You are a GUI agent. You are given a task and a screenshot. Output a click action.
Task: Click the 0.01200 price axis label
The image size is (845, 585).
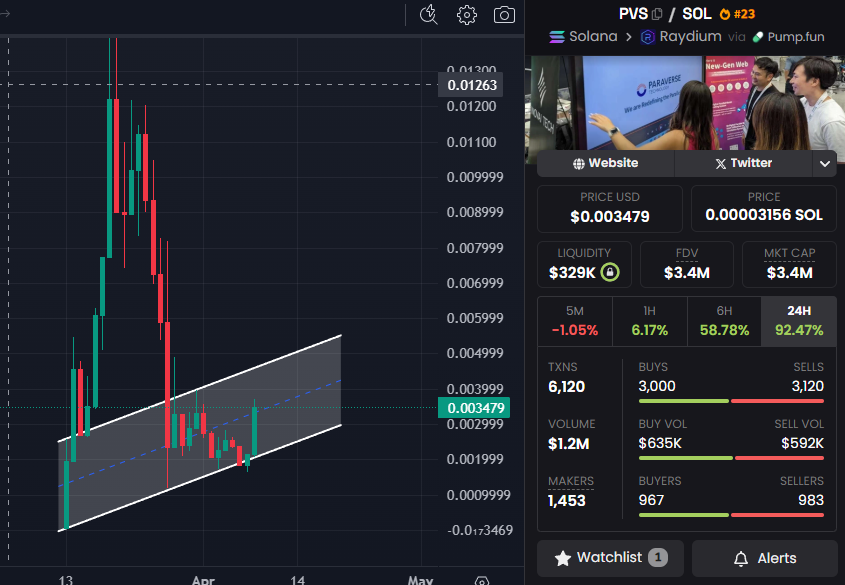[471, 106]
